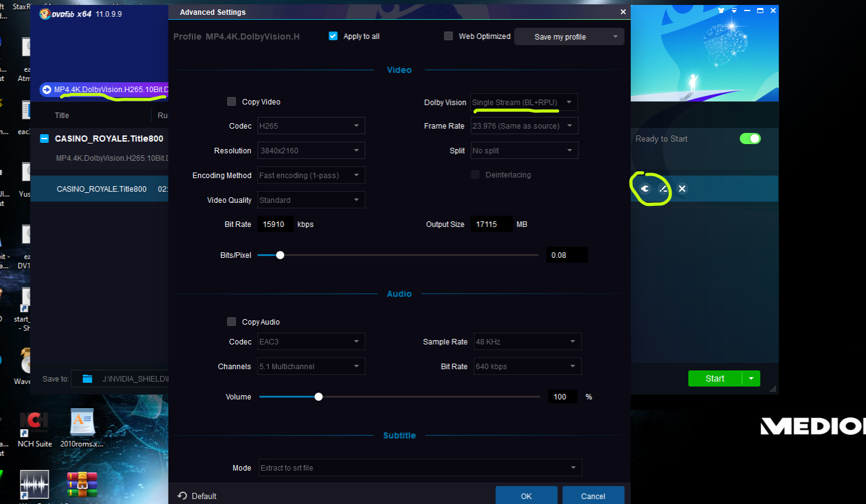Click the profile switcher arrow icon
This screenshot has height=504, width=866.
pos(46,90)
